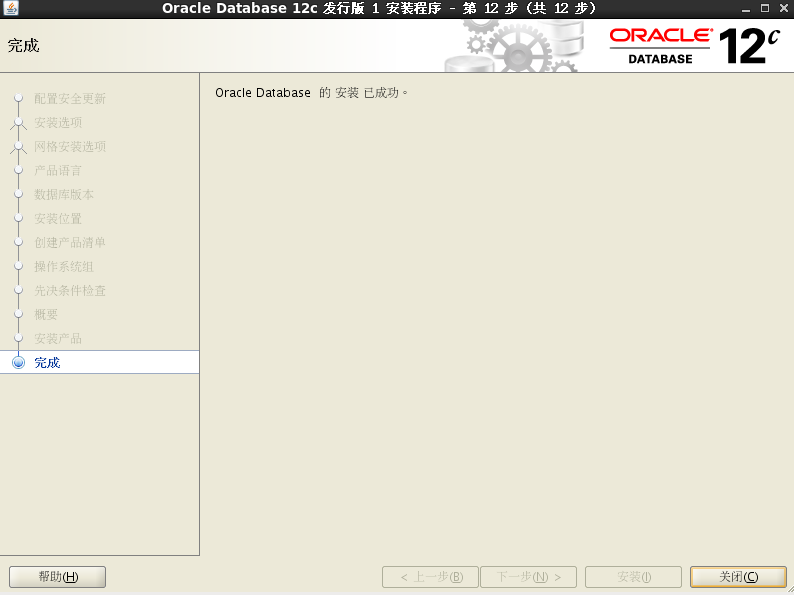Click the disabled 安装(I) button
The width and height of the screenshot is (794, 595).
tap(633, 577)
